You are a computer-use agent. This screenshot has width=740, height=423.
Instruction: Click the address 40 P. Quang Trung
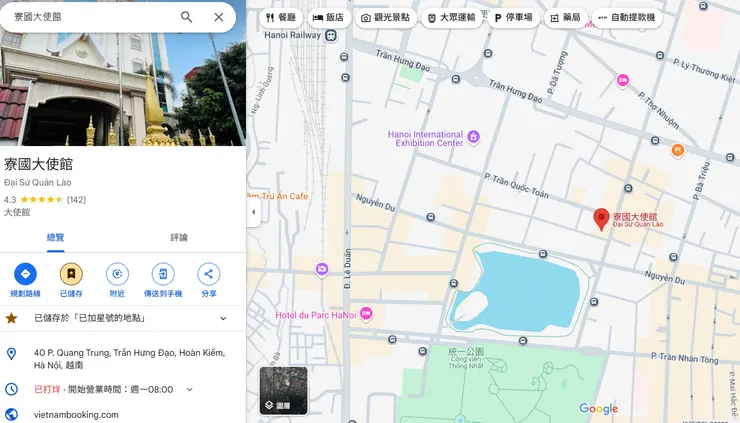pyautogui.click(x=129, y=359)
